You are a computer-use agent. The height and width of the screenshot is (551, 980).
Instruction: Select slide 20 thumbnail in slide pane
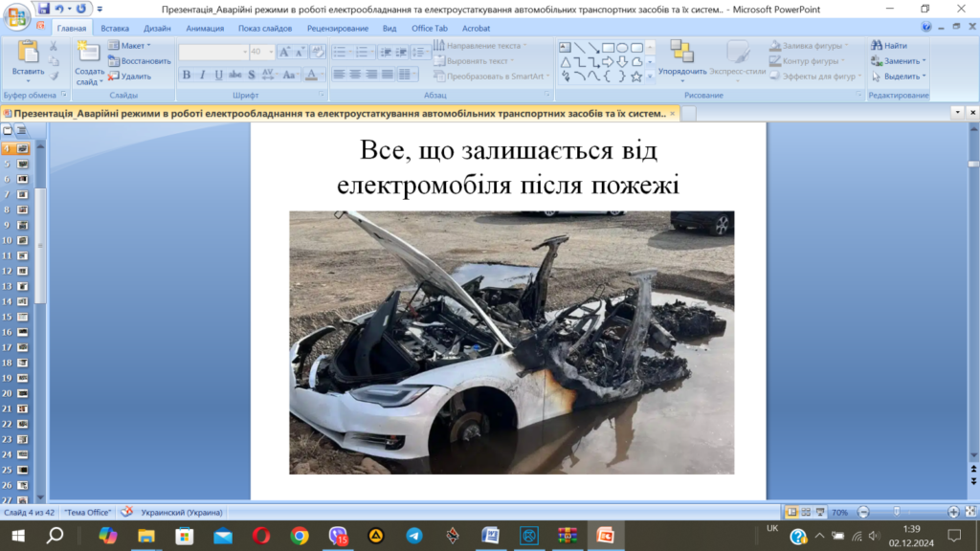pos(23,393)
